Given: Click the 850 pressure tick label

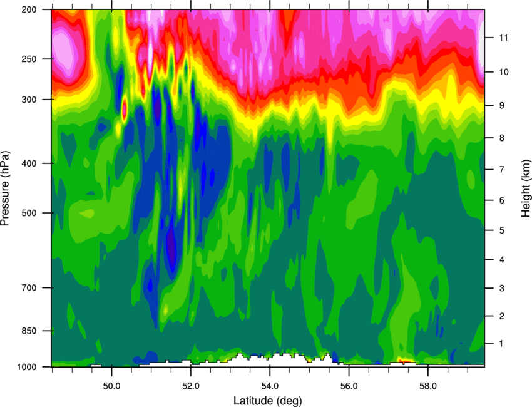Looking at the screenshot, I should click(29, 331).
